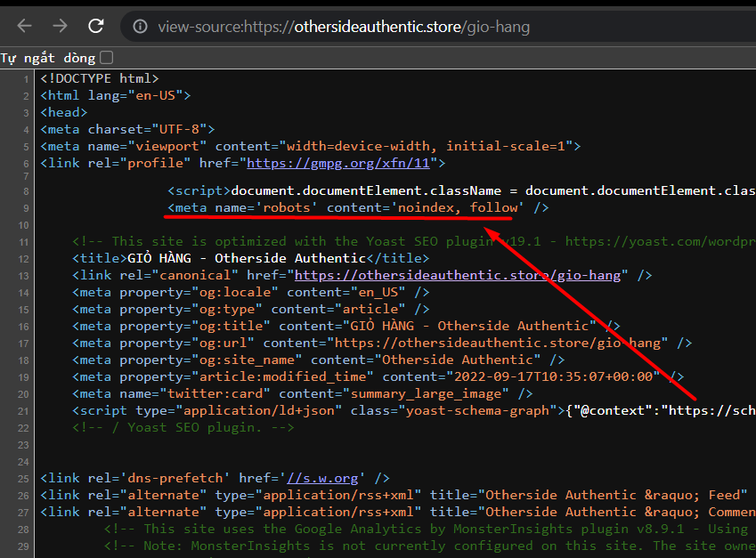The image size is (756, 558).
Task: Open the gmpg.org/xfn/11 profile link
Action: [x=338, y=164]
